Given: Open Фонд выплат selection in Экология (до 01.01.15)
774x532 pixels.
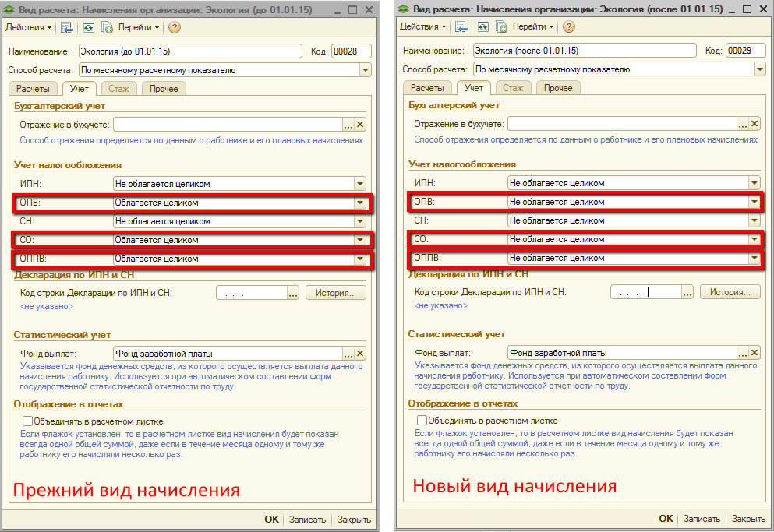Looking at the screenshot, I should click(x=348, y=354).
